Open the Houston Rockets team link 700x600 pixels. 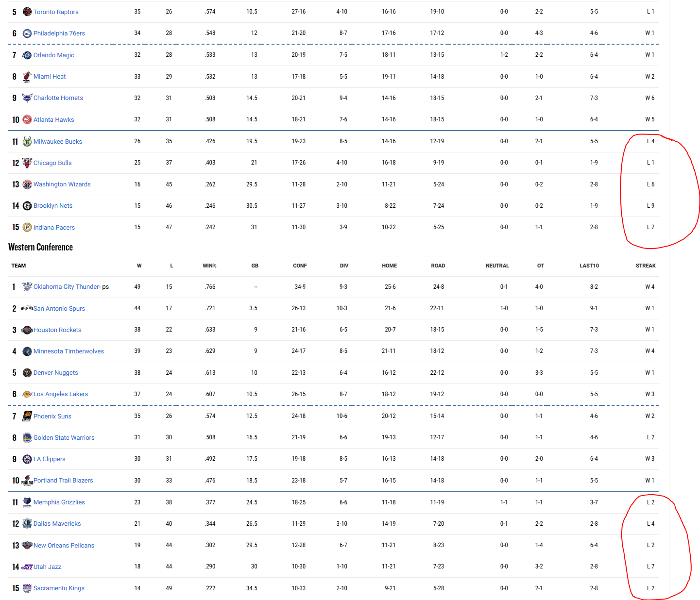click(x=57, y=330)
